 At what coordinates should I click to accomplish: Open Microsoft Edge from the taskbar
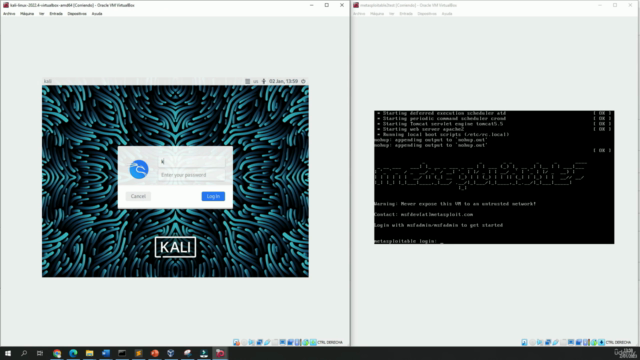coord(73,353)
